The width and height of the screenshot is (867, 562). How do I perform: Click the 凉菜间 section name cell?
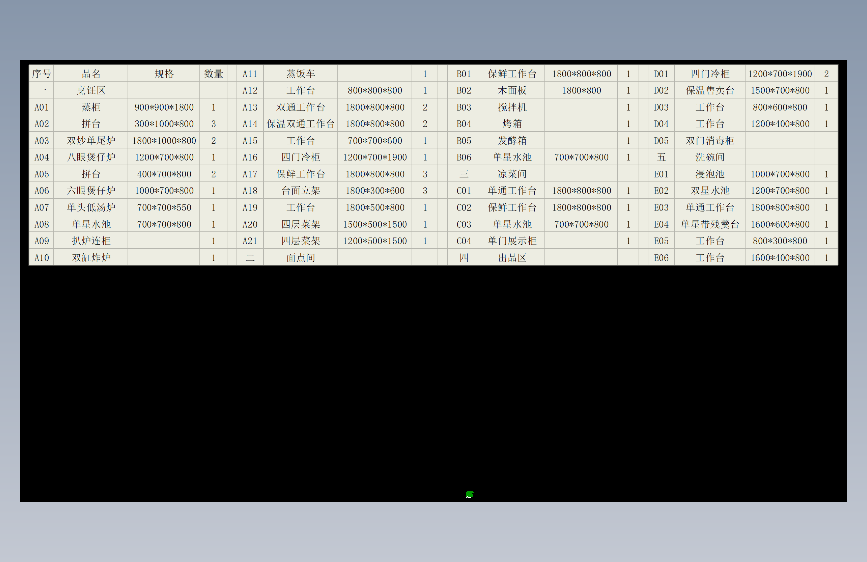(x=512, y=174)
